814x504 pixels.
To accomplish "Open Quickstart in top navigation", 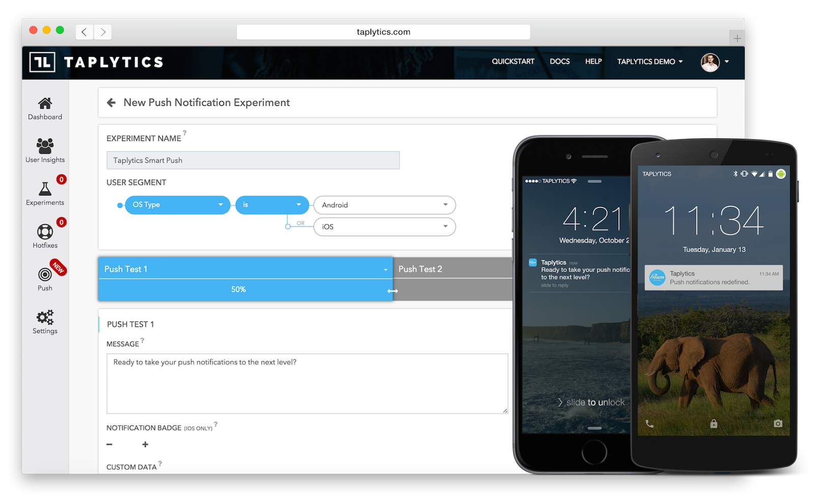I will pos(513,62).
